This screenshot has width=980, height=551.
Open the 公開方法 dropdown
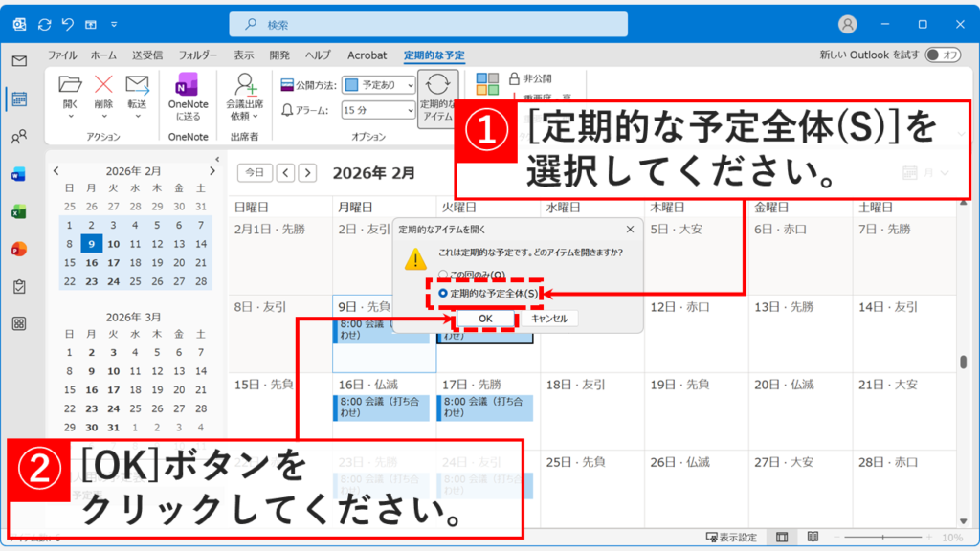tap(410, 85)
